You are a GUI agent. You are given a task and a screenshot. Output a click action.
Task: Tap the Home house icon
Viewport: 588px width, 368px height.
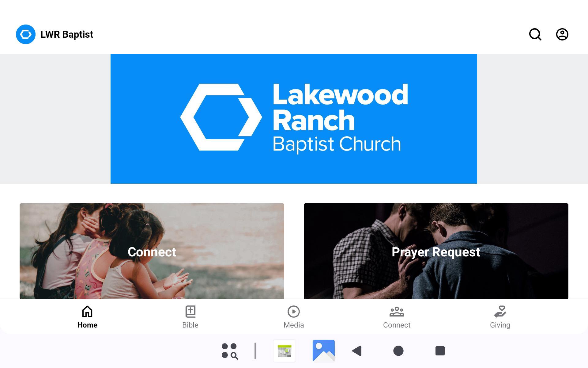pos(87,312)
